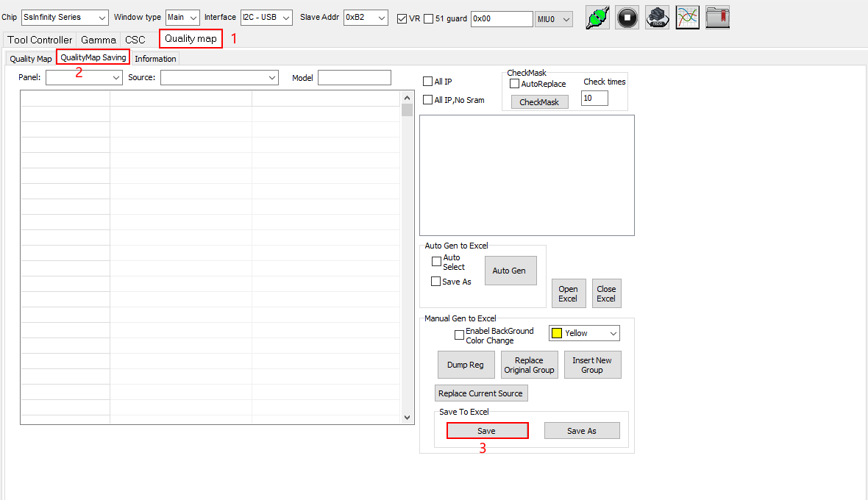Click the bookmarked folder icon
The width and height of the screenshot is (868, 500).
click(x=717, y=18)
